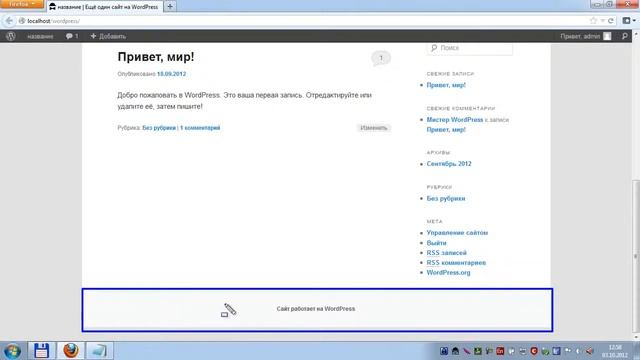Click the Сайт работает на WordPress footer link

pos(316,309)
